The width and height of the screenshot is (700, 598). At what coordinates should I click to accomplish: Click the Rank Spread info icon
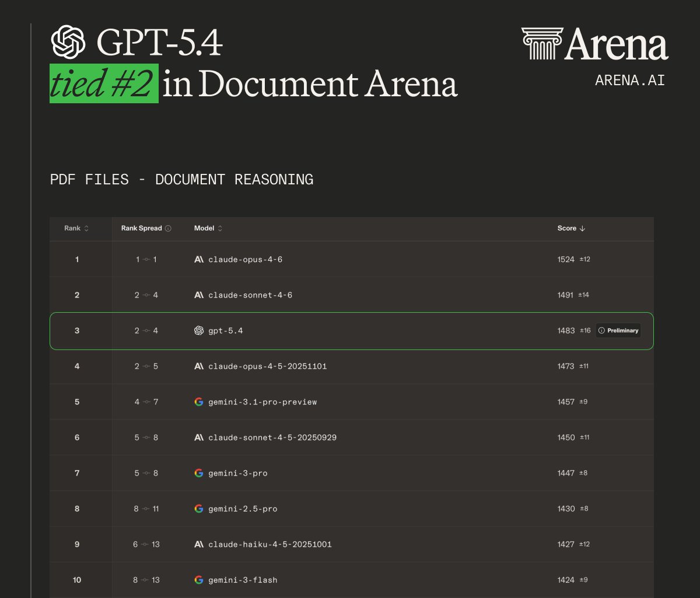[x=168, y=228]
